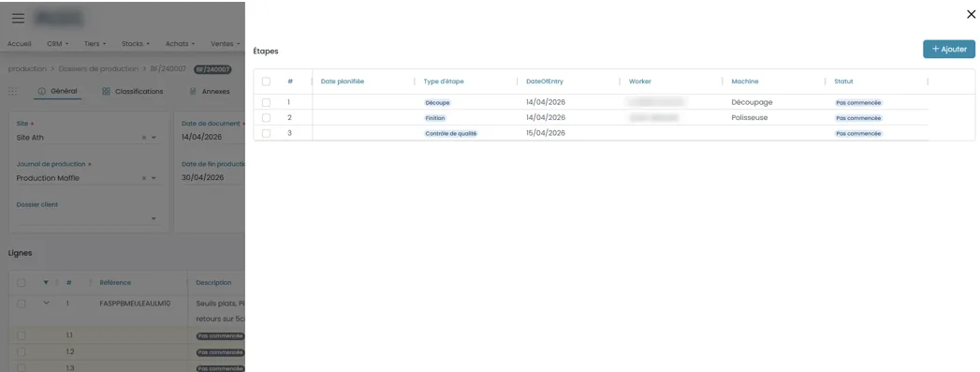The image size is (980, 372).
Task: Click the production breadcrumb link
Action: click(27, 68)
